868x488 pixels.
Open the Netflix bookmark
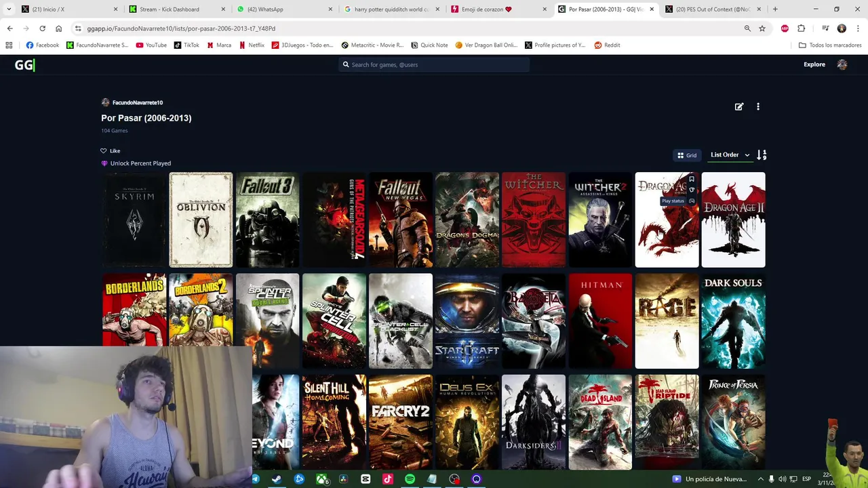click(252, 45)
